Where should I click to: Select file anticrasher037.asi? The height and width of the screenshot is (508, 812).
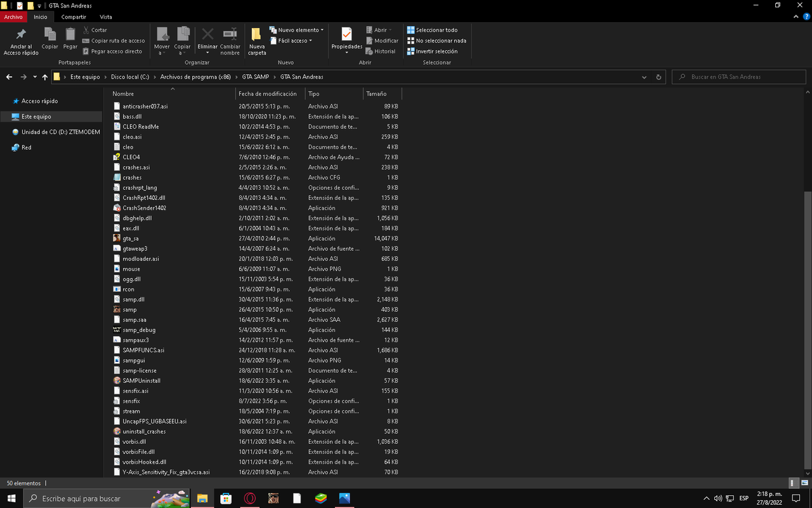click(145, 106)
